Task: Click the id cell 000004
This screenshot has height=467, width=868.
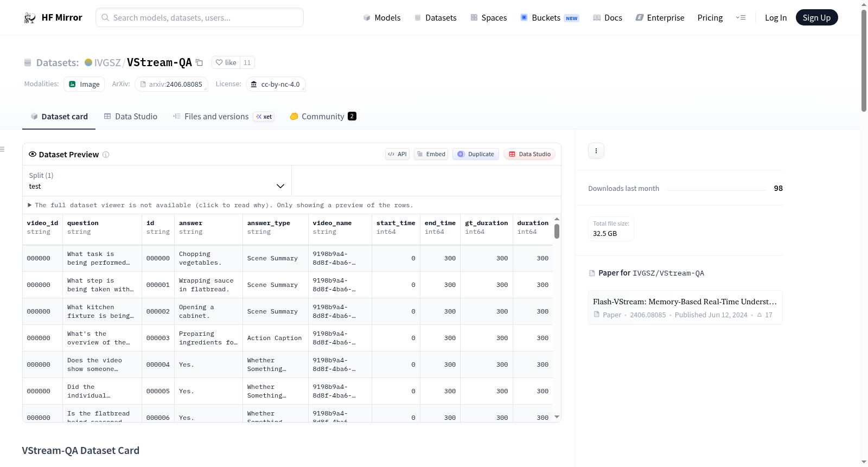Action: tap(158, 365)
